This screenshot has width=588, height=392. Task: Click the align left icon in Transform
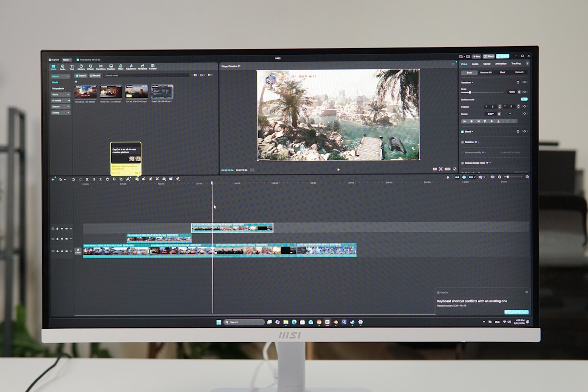coord(465,121)
